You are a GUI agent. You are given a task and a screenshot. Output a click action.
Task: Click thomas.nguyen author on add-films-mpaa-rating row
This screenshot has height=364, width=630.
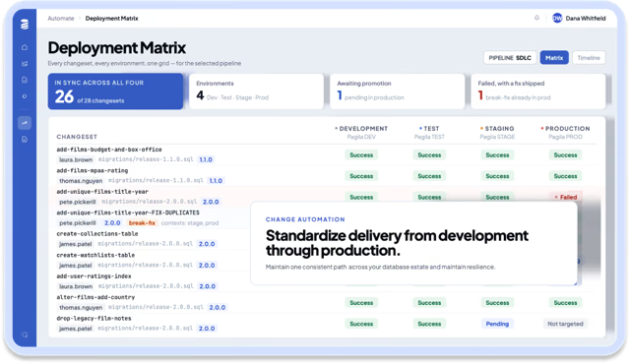pyautogui.click(x=81, y=181)
